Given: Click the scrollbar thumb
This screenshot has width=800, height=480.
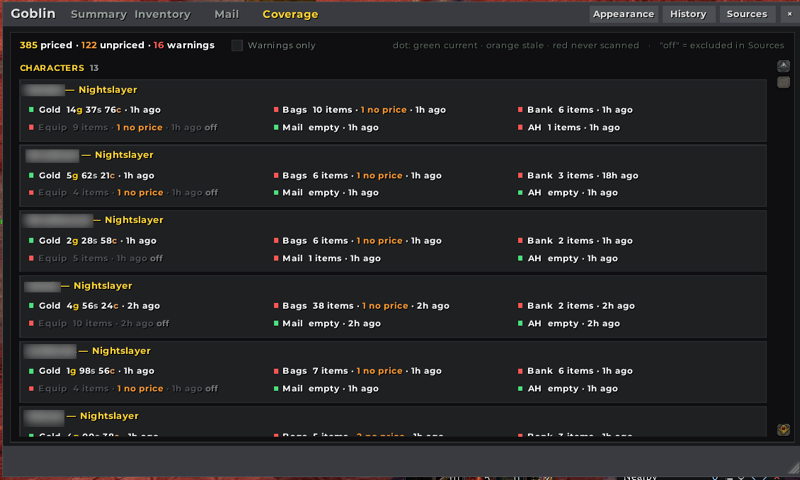Looking at the screenshot, I should (x=783, y=82).
